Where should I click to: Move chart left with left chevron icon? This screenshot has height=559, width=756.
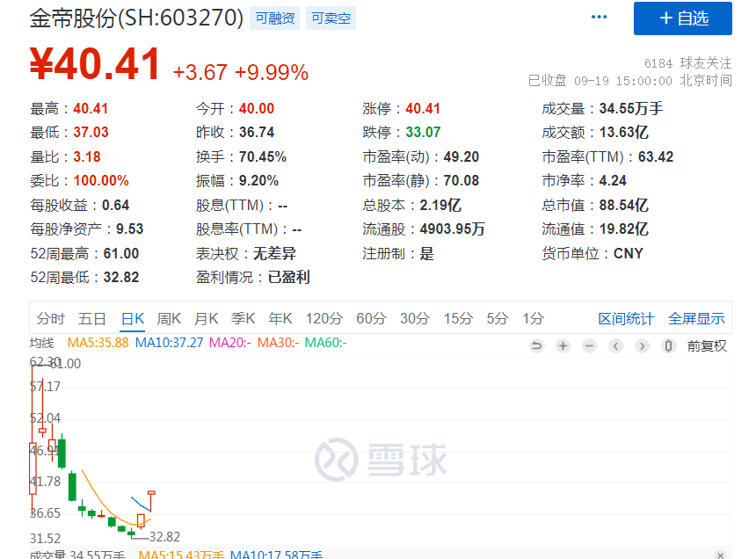pyautogui.click(x=615, y=346)
